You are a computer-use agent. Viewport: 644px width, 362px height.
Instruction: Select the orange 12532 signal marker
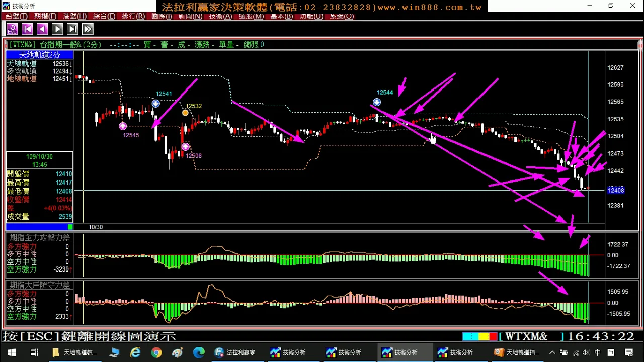pyautogui.click(x=185, y=113)
